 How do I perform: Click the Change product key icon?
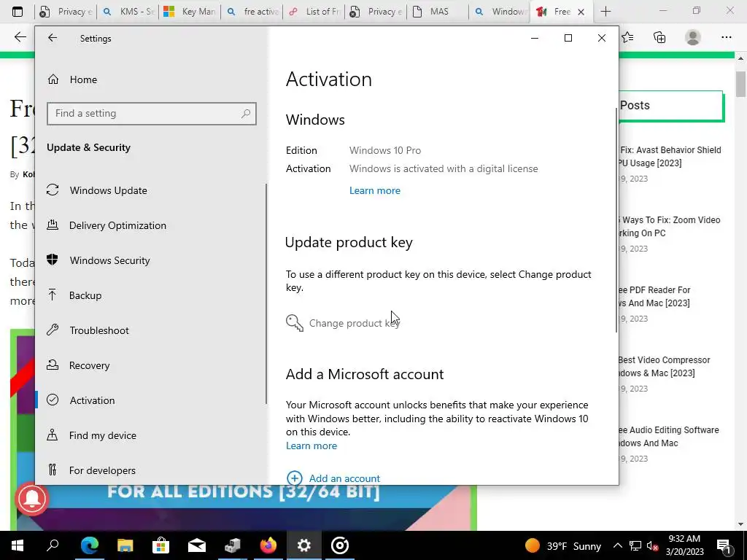tap(295, 323)
